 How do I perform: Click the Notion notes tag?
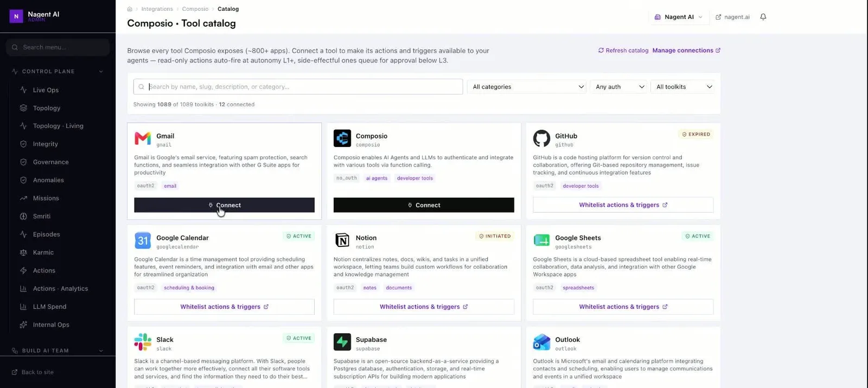point(370,288)
